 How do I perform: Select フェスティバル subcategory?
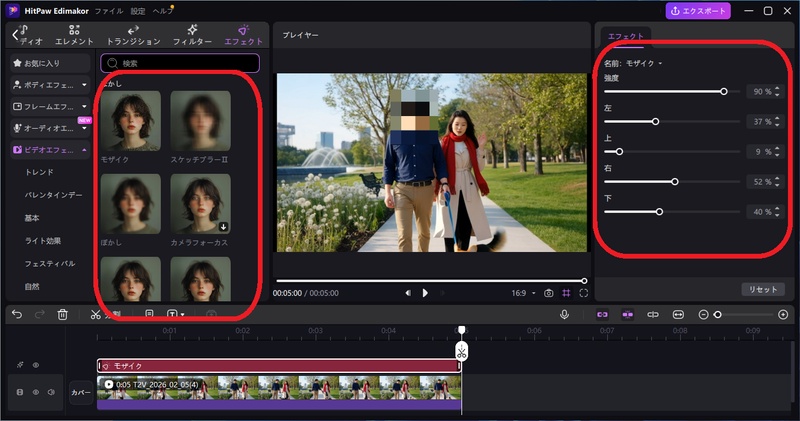50,264
